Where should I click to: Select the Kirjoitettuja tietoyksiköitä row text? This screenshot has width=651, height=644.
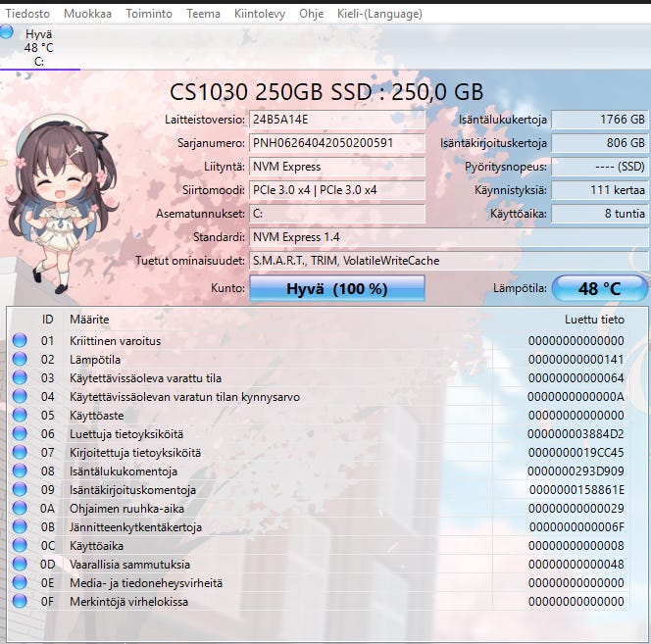click(135, 453)
